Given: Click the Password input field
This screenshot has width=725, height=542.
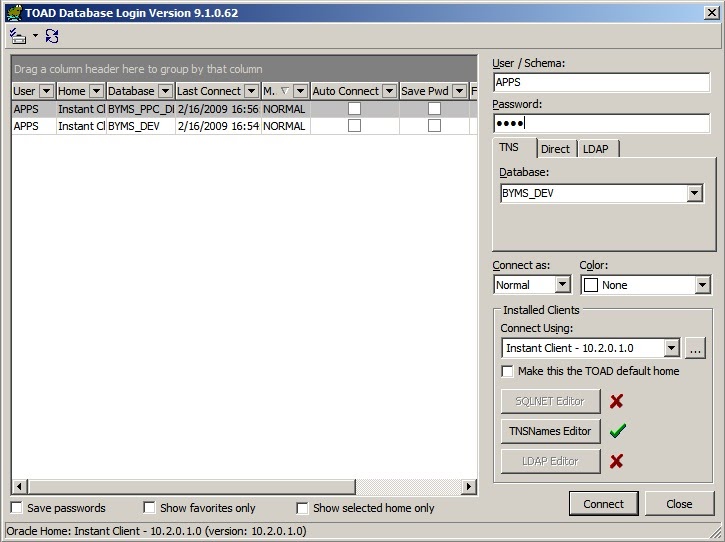Looking at the screenshot, I should [601, 123].
